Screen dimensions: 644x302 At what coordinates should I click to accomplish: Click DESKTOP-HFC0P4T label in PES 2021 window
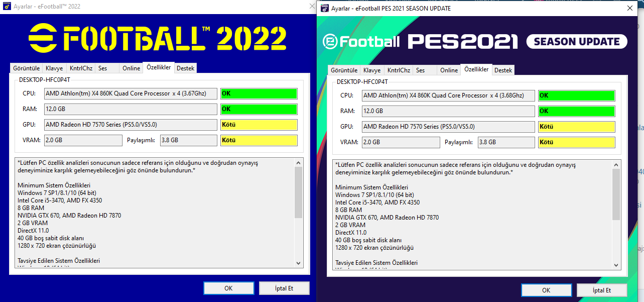pos(362,81)
